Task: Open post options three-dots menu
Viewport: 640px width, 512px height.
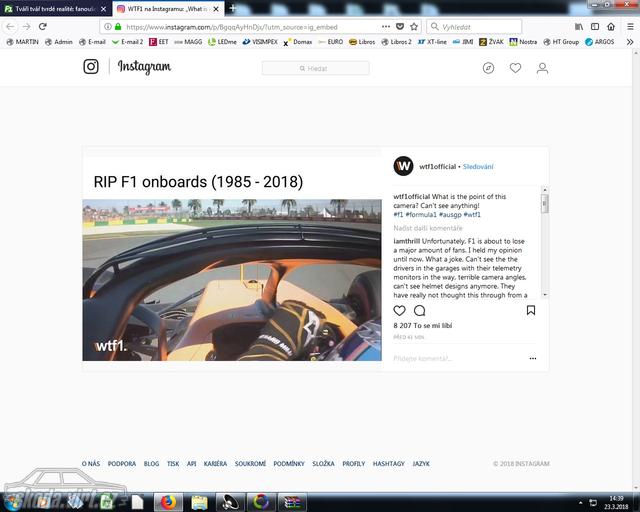Action: (x=533, y=358)
